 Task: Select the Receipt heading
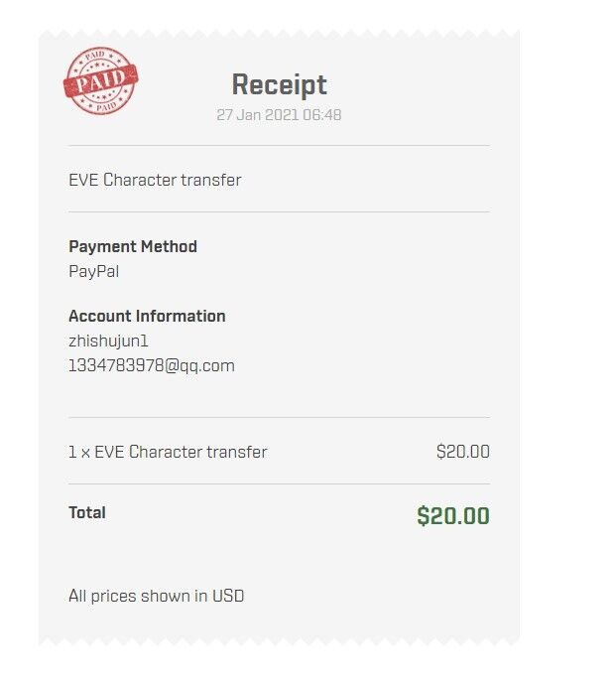[x=279, y=84]
